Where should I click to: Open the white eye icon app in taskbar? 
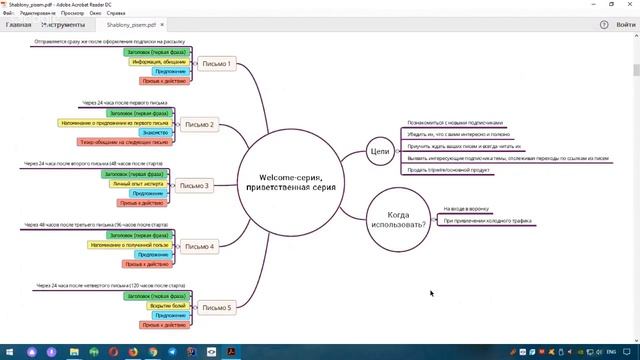pos(211,352)
